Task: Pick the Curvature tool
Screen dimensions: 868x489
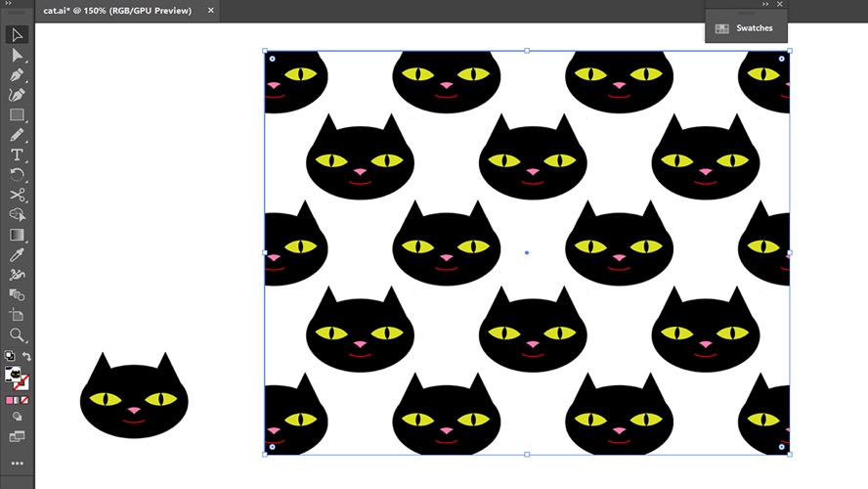Action: 18,95
